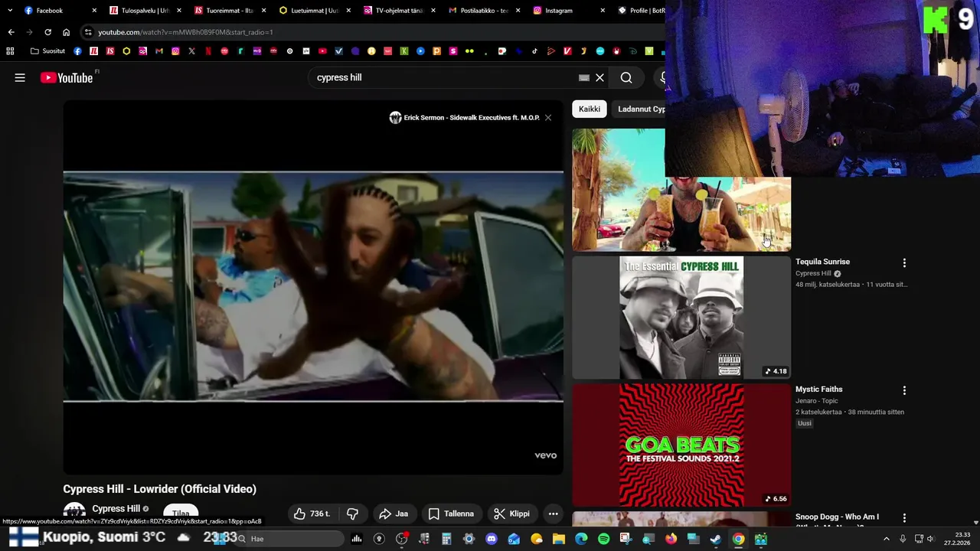Clear the search field with X
Viewport: 980px width, 551px height.
coord(600,77)
